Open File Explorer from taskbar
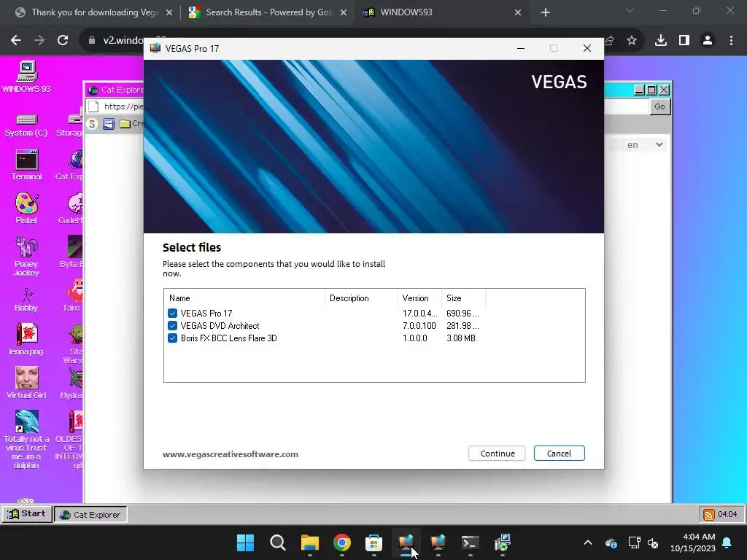 pos(309,542)
